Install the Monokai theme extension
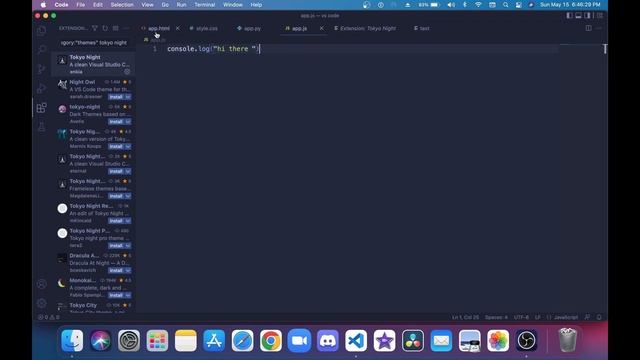This screenshot has height=360, width=640. [x=116, y=295]
